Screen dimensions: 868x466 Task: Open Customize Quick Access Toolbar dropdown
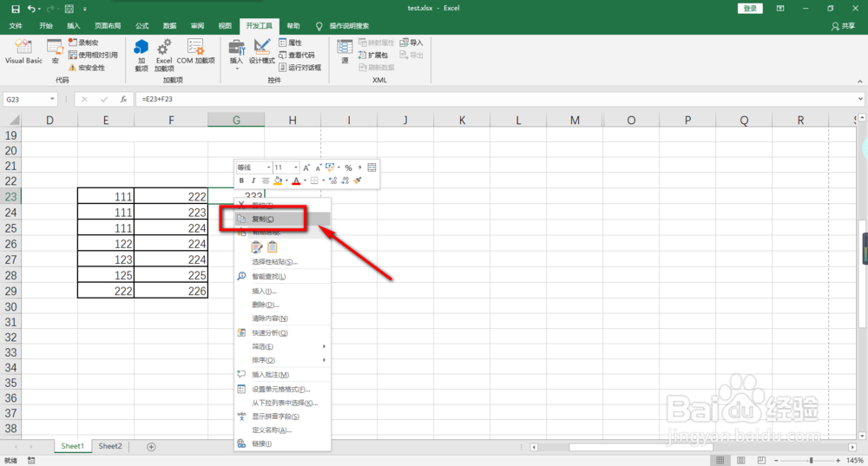[85, 9]
